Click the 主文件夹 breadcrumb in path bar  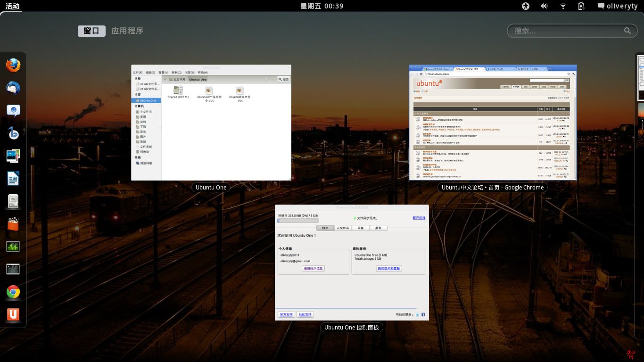pyautogui.click(x=178, y=79)
